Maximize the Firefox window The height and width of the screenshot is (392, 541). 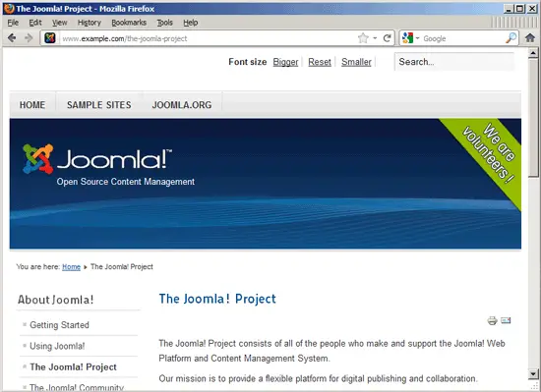click(x=519, y=9)
